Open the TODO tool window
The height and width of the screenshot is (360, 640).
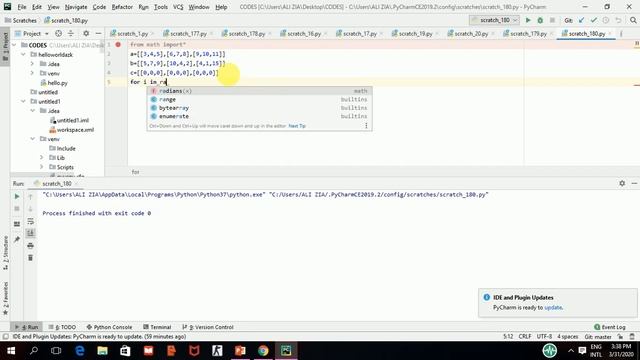(62, 327)
